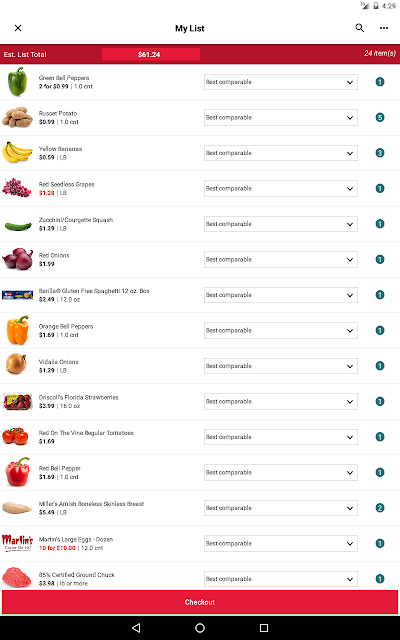400x640 pixels.
Task: Tap quantity badge for Miller's Amish chicken breast
Action: click(x=380, y=508)
